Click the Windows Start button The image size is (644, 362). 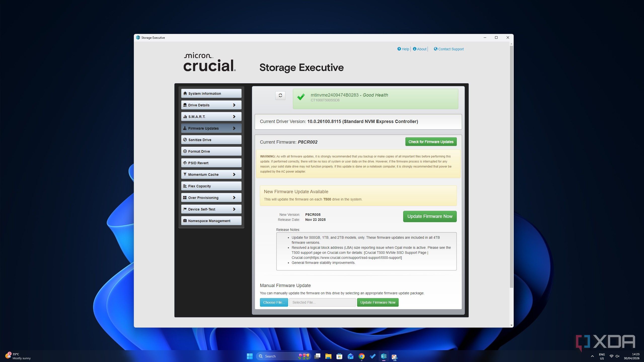click(250, 356)
